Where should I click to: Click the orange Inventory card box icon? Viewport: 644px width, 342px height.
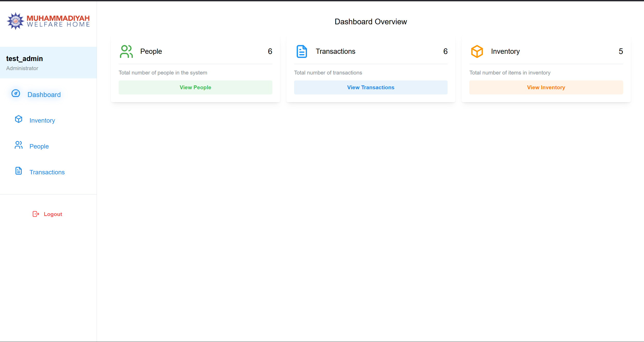point(477,51)
